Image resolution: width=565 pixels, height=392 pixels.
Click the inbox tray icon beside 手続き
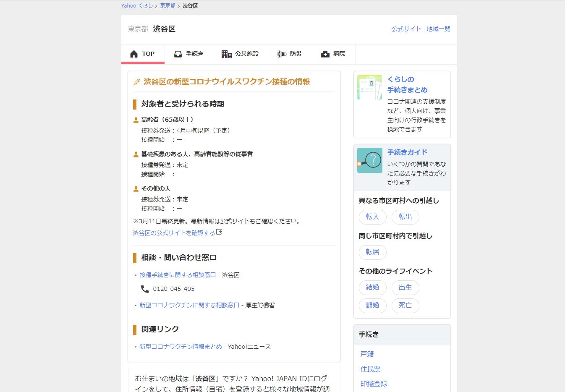(178, 54)
